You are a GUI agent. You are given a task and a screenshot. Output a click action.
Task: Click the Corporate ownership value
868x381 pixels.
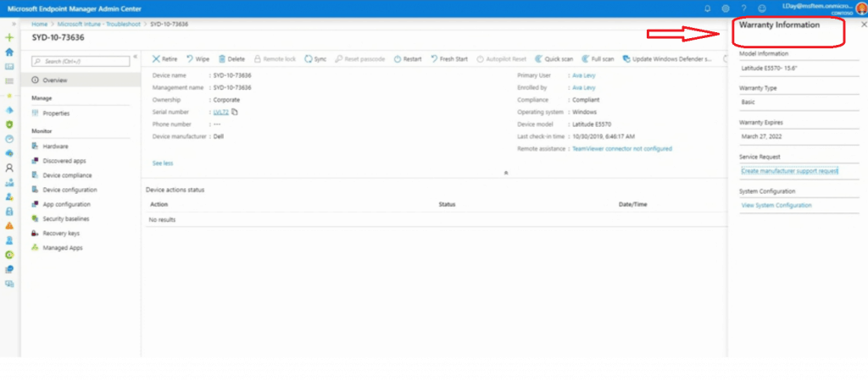pos(226,100)
